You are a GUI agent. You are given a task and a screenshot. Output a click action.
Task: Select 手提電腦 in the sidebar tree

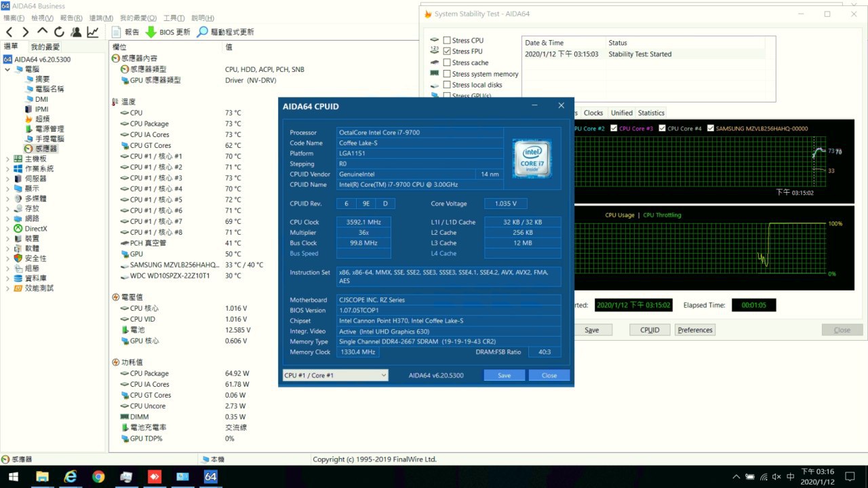49,138
